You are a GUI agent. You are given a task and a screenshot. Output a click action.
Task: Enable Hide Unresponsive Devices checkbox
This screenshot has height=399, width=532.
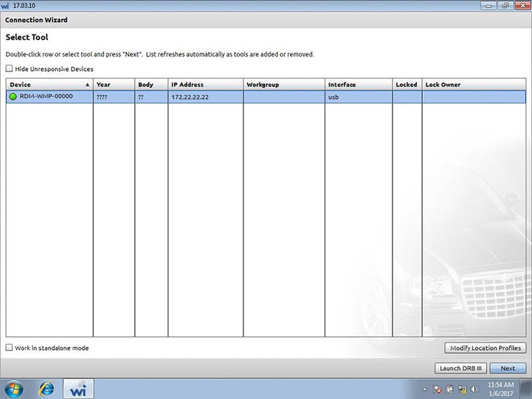(x=9, y=68)
